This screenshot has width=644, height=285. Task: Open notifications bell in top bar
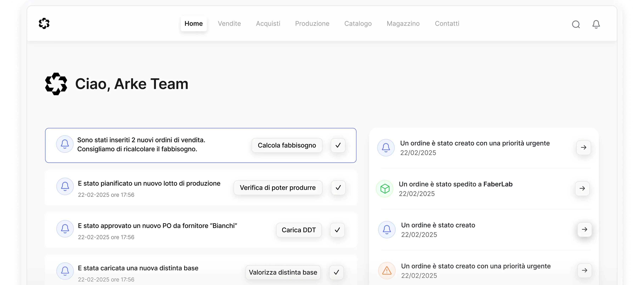click(596, 24)
